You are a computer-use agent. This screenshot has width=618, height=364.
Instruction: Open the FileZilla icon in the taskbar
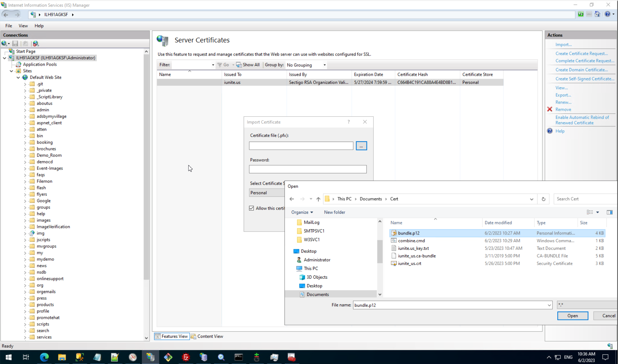coord(186,357)
